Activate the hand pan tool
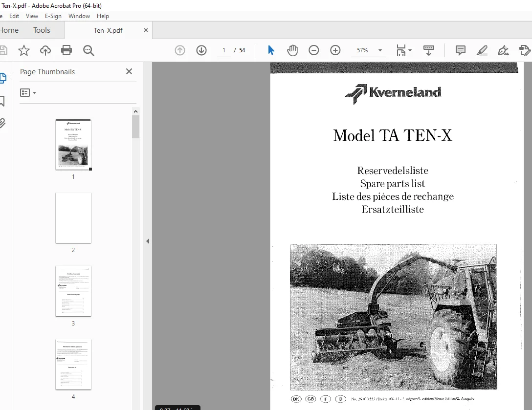The image size is (532, 410). pos(292,50)
